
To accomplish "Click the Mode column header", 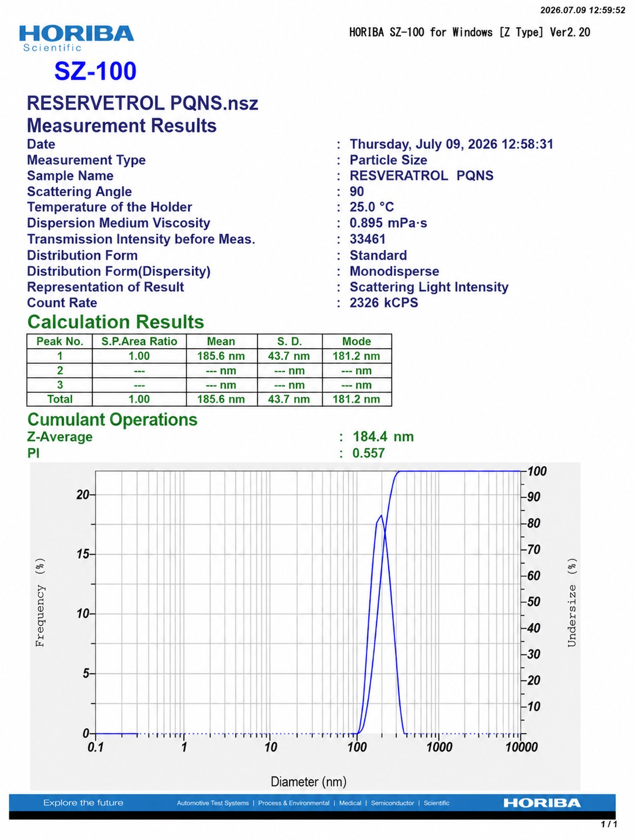I will click(357, 341).
